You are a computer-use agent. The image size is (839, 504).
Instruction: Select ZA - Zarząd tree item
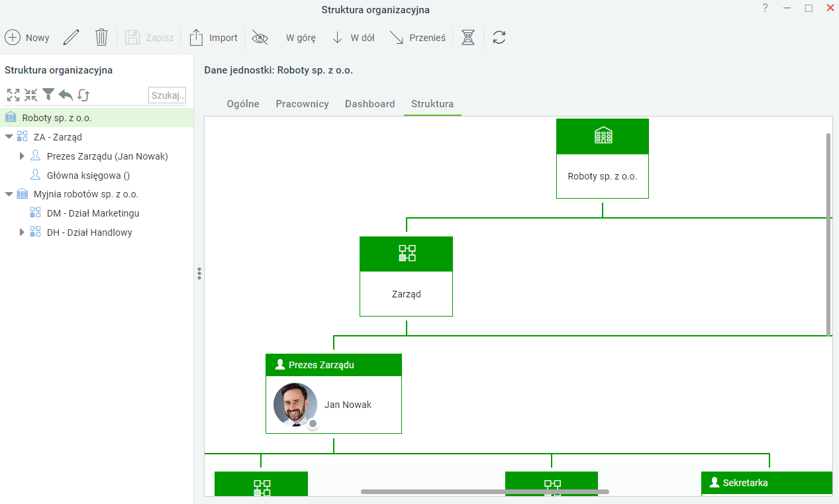pyautogui.click(x=58, y=137)
